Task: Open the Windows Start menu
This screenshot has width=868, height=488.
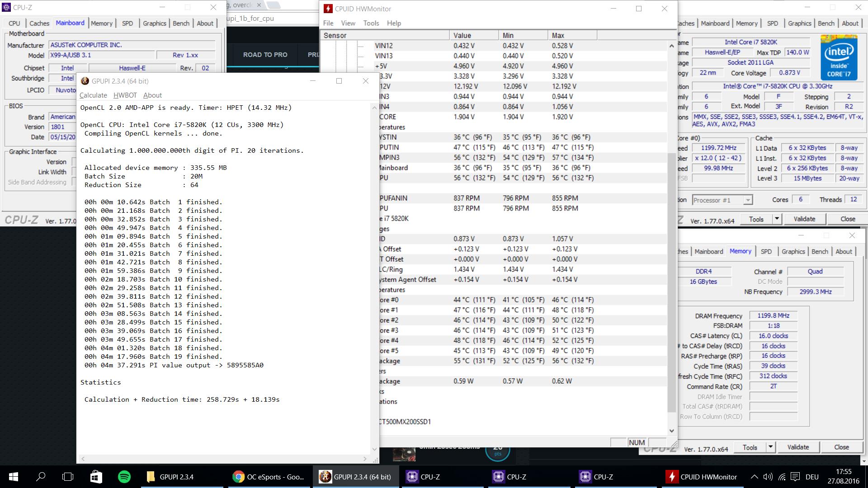Action: 13,477
